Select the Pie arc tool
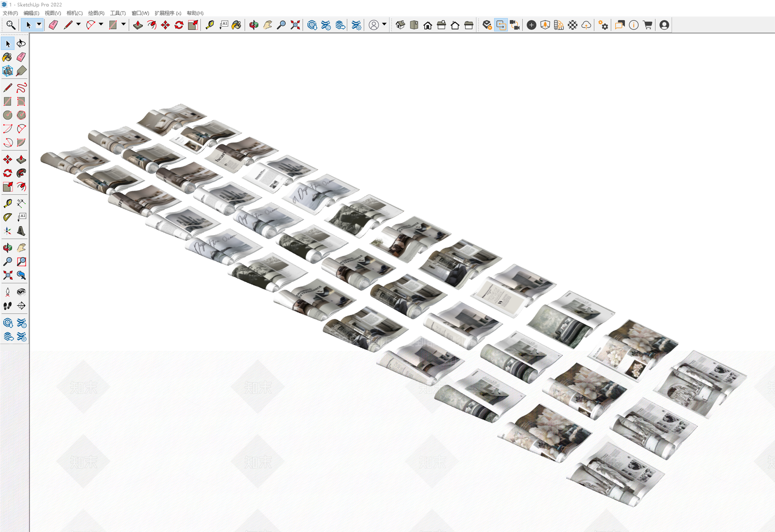The height and width of the screenshot is (532, 775). (x=21, y=142)
